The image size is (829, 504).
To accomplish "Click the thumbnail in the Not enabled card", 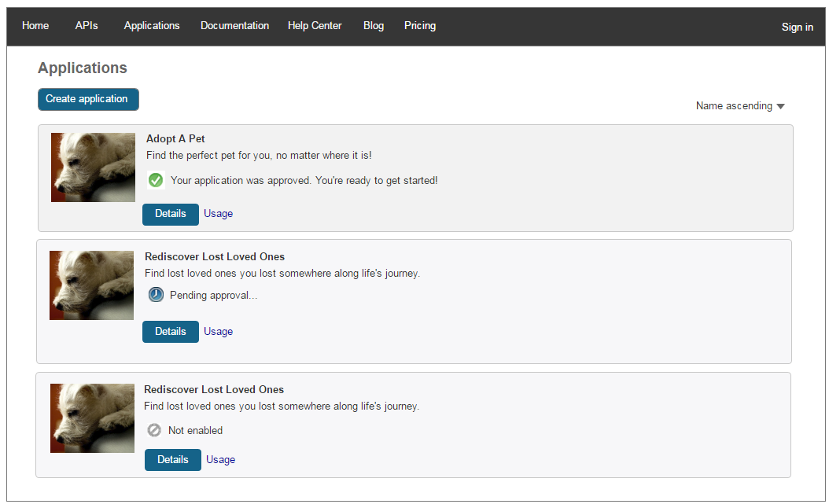I will 92,418.
